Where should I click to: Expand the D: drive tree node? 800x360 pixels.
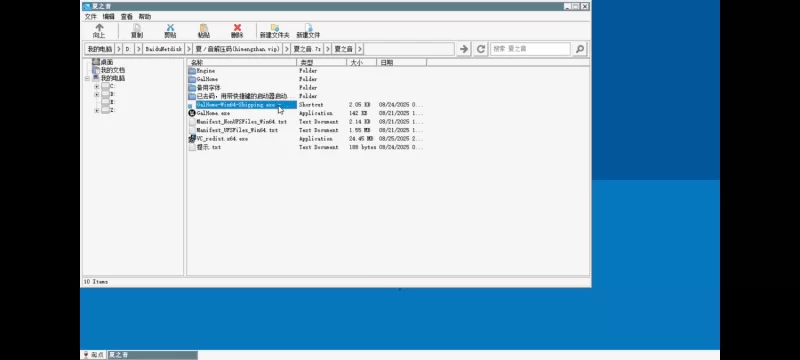click(x=96, y=94)
